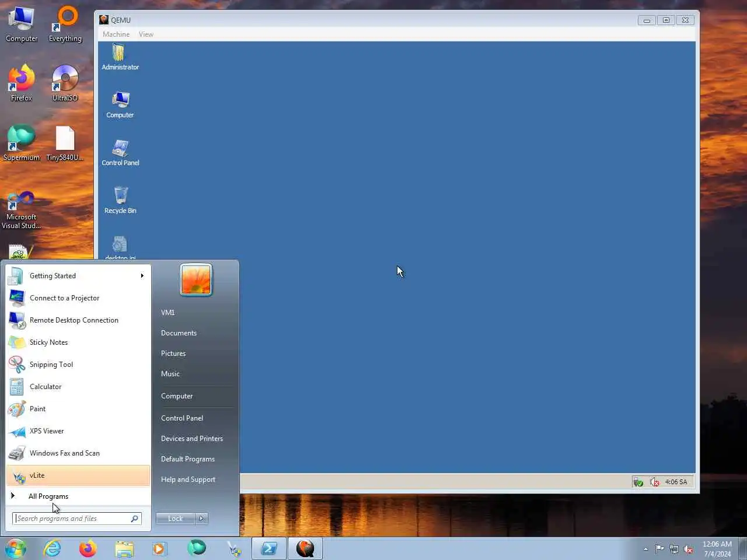
Task: Open shutdown options arrow next to Lock
Action: click(x=201, y=519)
